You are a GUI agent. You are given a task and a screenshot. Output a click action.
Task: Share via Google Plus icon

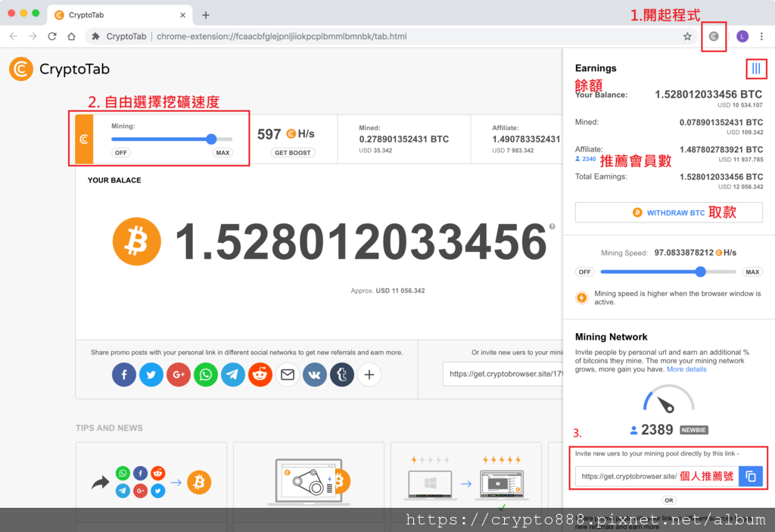(x=179, y=375)
